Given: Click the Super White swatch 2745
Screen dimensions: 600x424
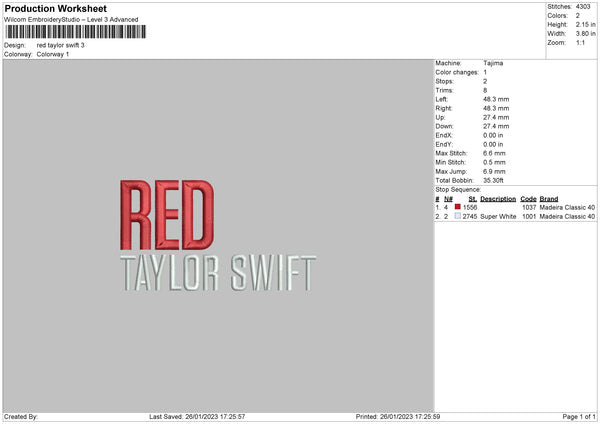Looking at the screenshot, I should [457, 216].
